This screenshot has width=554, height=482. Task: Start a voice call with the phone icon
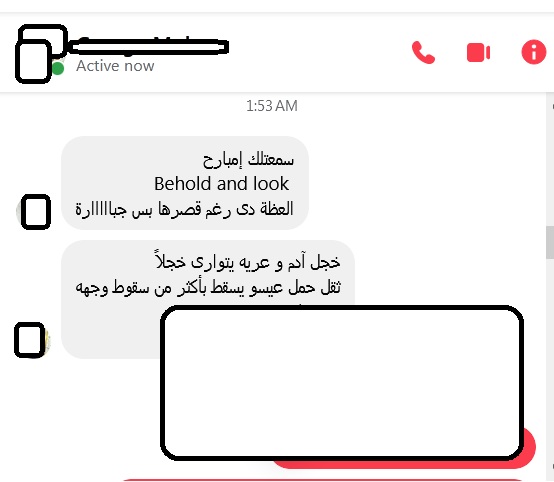pyautogui.click(x=423, y=53)
